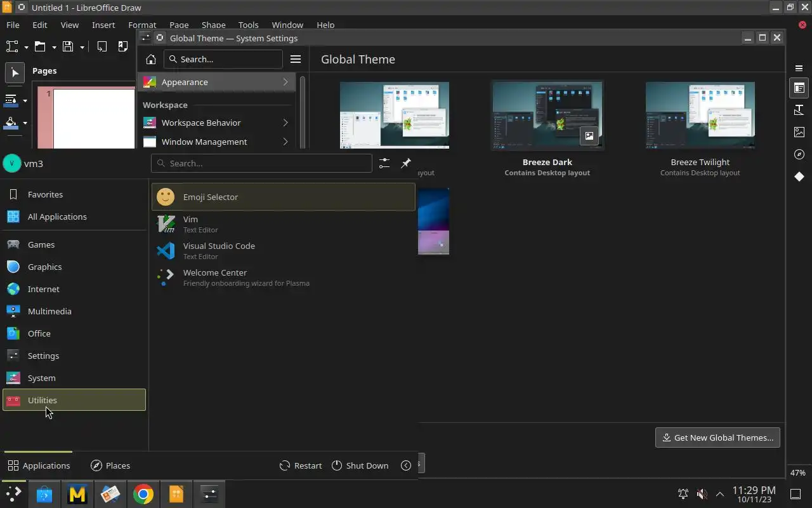Open line color dropdown arrow in Draw

[25, 100]
